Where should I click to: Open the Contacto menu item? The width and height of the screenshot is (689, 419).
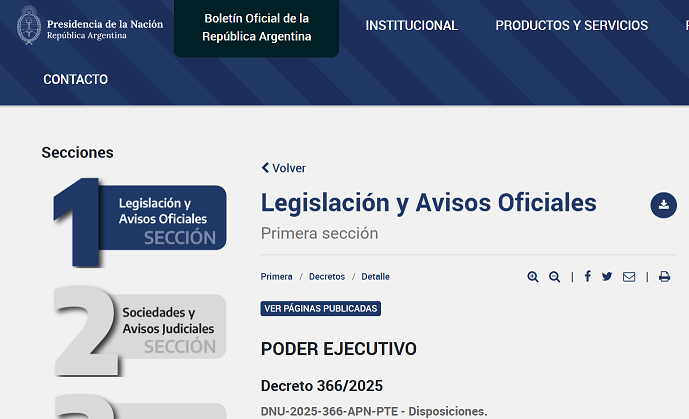(75, 79)
